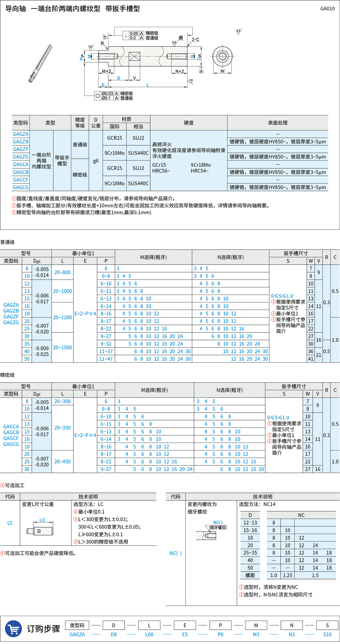Click the 普通级 section heading above its table
340x644 pixels.
[8, 242]
